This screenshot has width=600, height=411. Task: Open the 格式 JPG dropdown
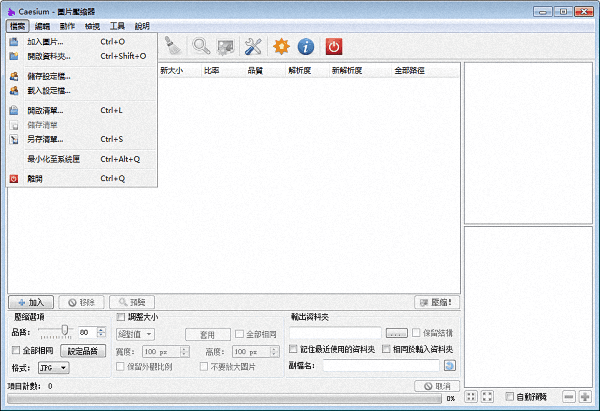pyautogui.click(x=54, y=368)
